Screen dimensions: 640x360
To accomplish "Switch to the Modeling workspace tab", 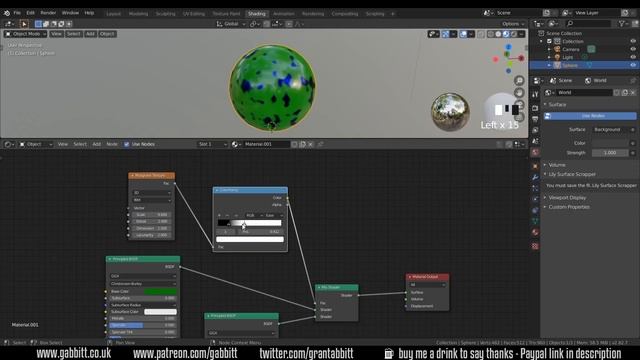I will click(138, 13).
